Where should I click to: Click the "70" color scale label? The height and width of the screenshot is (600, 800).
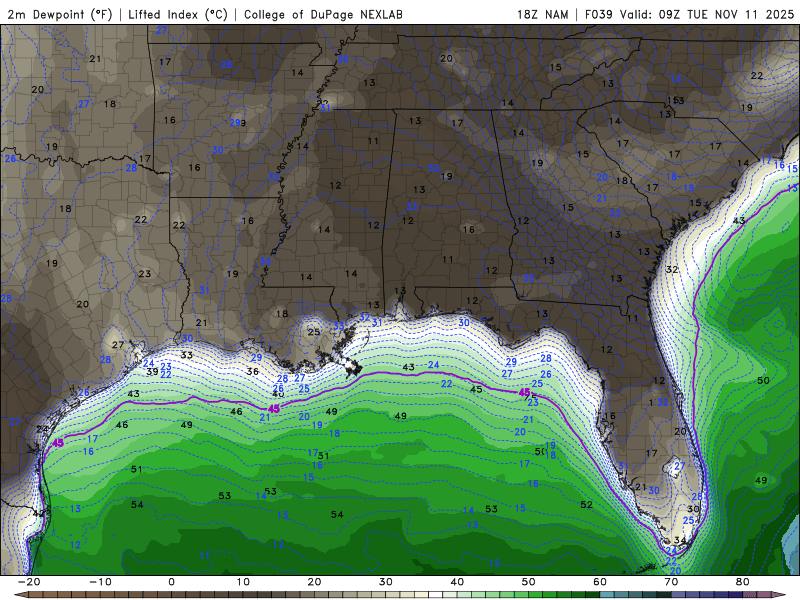click(x=671, y=582)
